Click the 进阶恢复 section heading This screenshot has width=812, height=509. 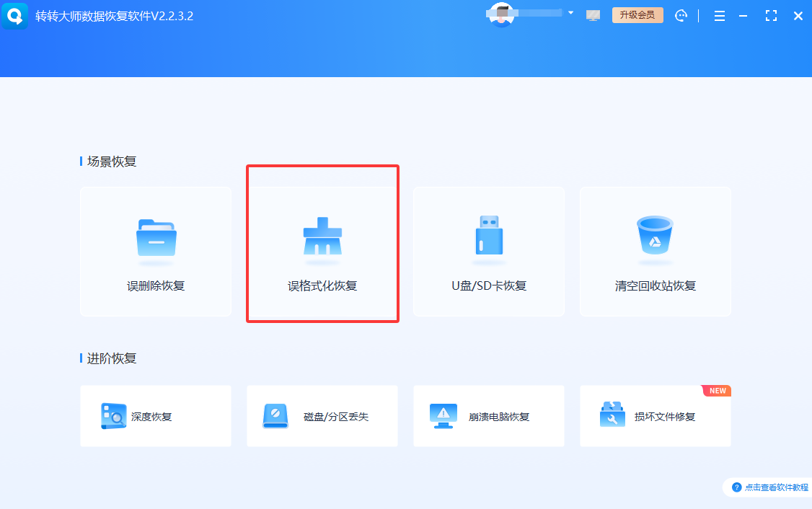pos(111,358)
